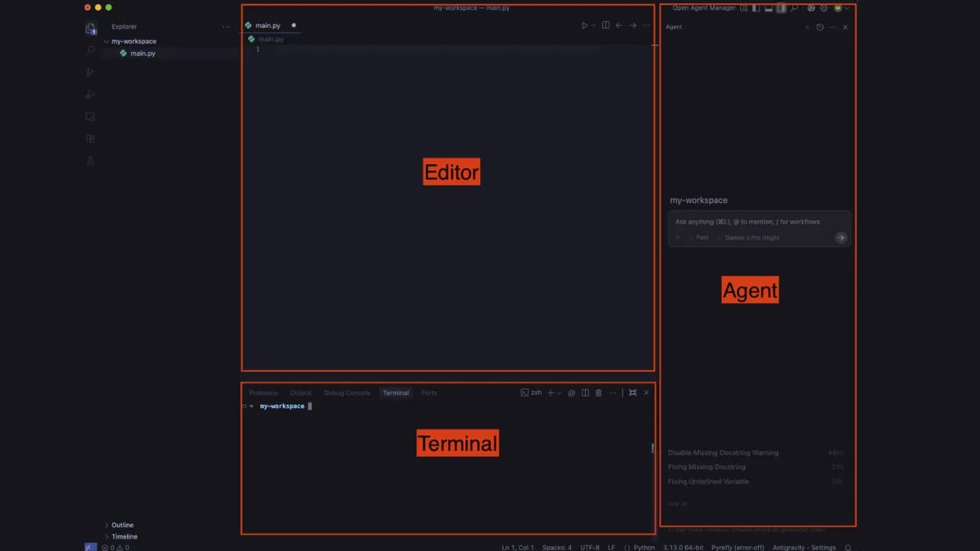Open the Search view in activity bar
Viewport: 980px width, 551px height.
pyautogui.click(x=90, y=50)
